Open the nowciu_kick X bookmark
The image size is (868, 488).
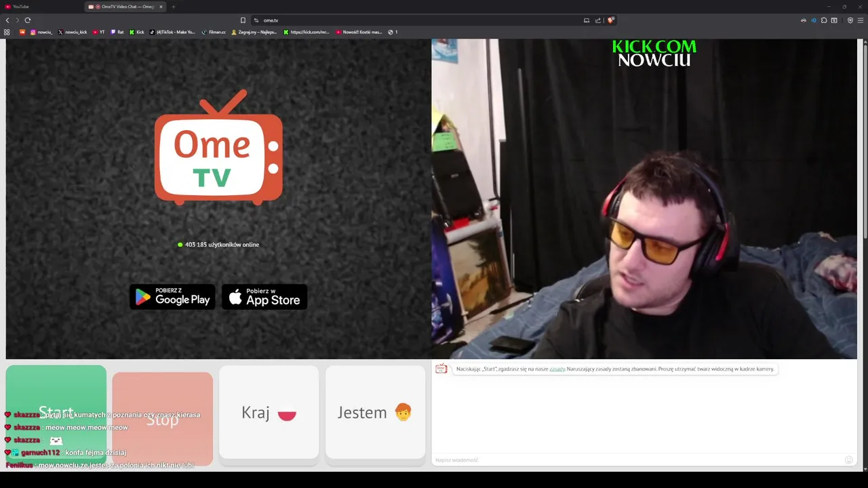[x=73, y=32]
